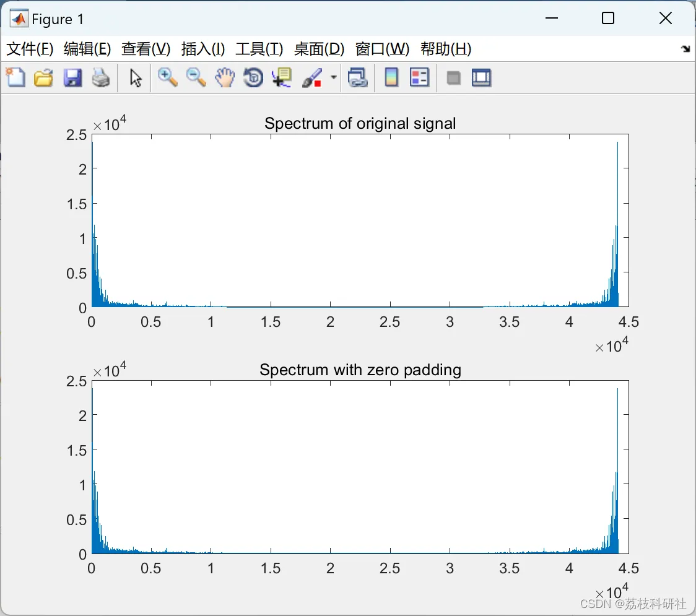696x616 pixels.
Task: Click the MATLAB logo in the title bar
Action: coord(19,19)
